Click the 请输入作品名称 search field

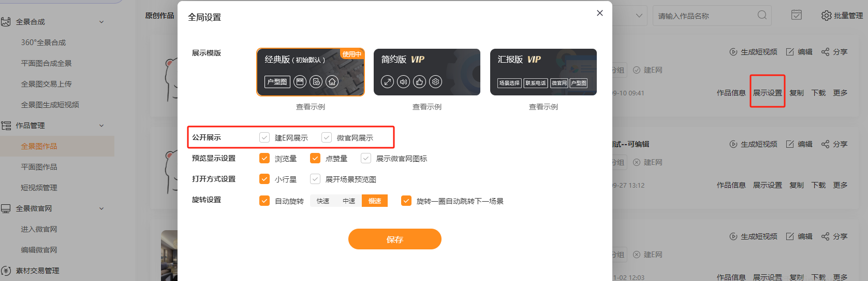point(704,16)
